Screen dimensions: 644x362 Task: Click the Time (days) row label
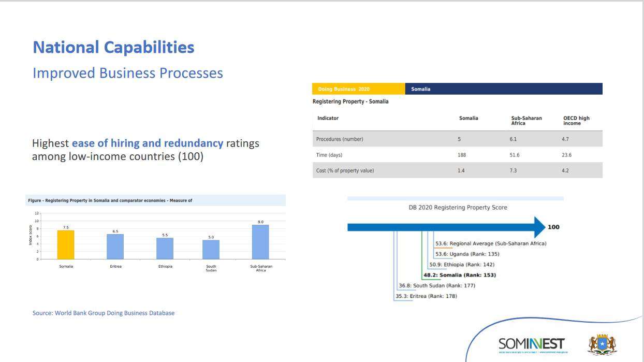[329, 155]
